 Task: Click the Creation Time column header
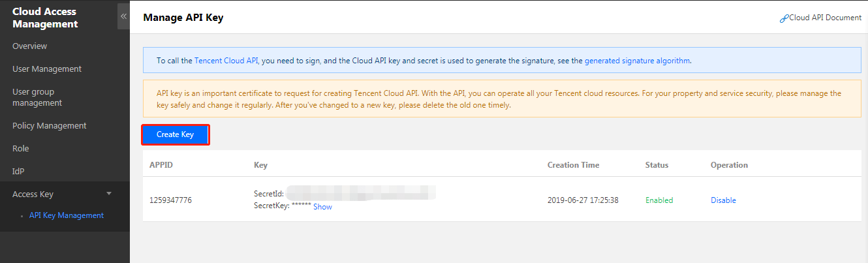573,165
